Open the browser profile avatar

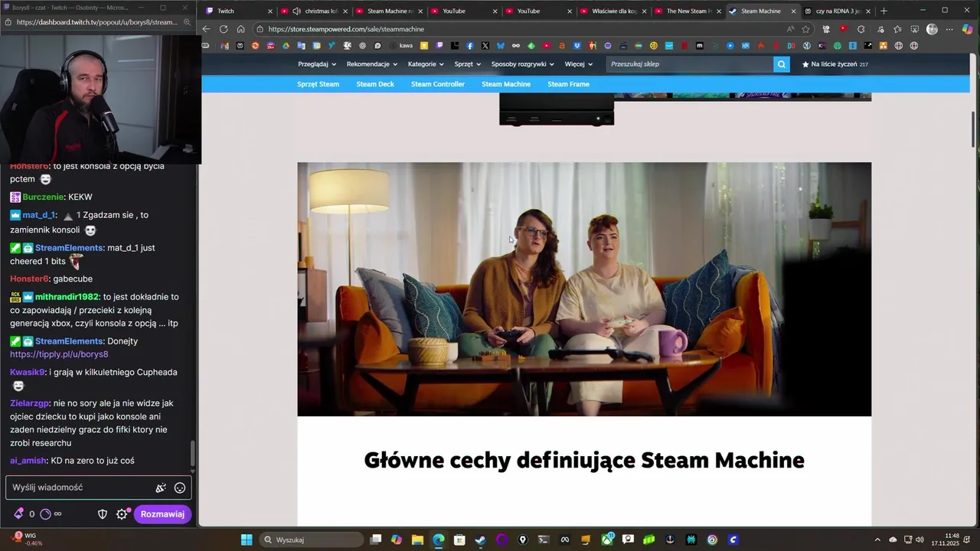[x=932, y=29]
